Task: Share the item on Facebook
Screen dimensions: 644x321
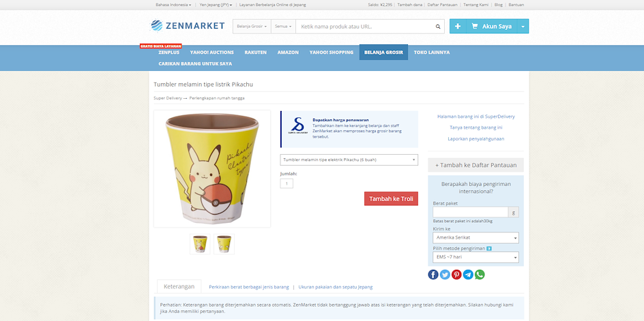Action: (x=433, y=275)
